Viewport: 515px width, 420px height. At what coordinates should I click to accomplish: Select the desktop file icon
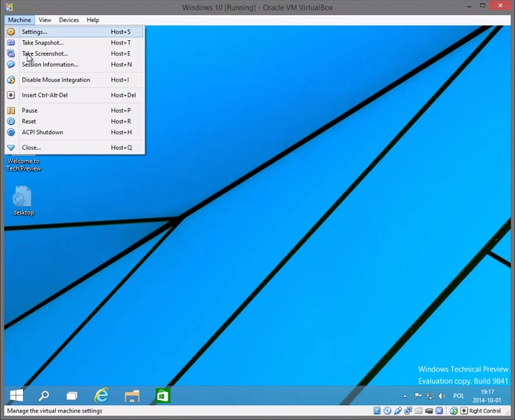(23, 200)
